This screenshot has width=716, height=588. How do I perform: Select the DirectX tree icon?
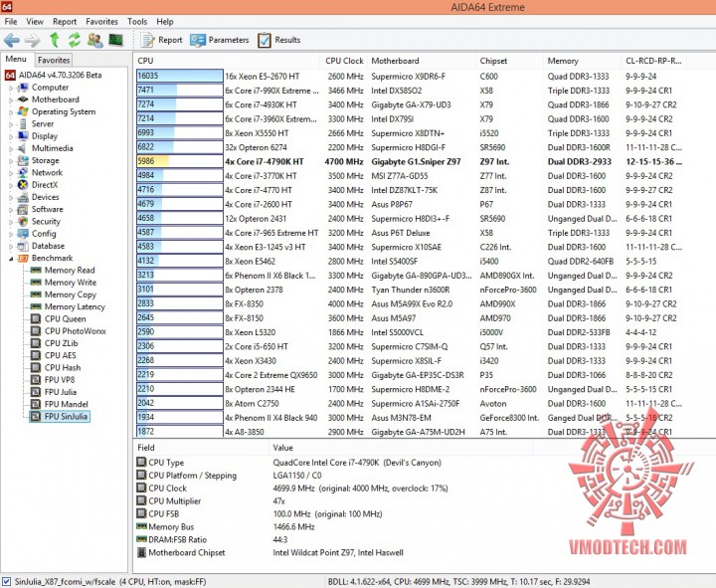pos(23,185)
